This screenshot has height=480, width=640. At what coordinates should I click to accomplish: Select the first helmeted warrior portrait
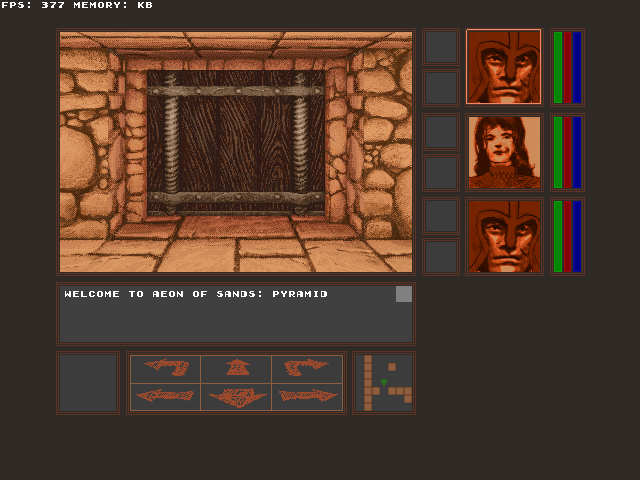504,67
